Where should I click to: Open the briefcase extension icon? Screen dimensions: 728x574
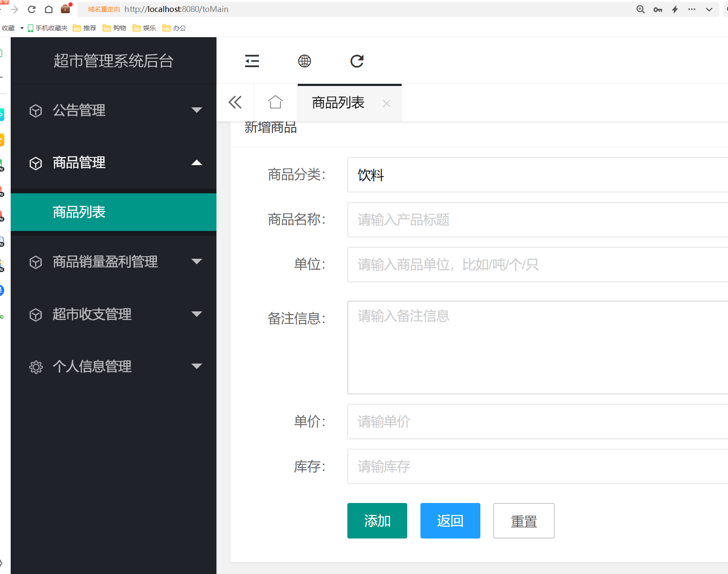[66, 9]
